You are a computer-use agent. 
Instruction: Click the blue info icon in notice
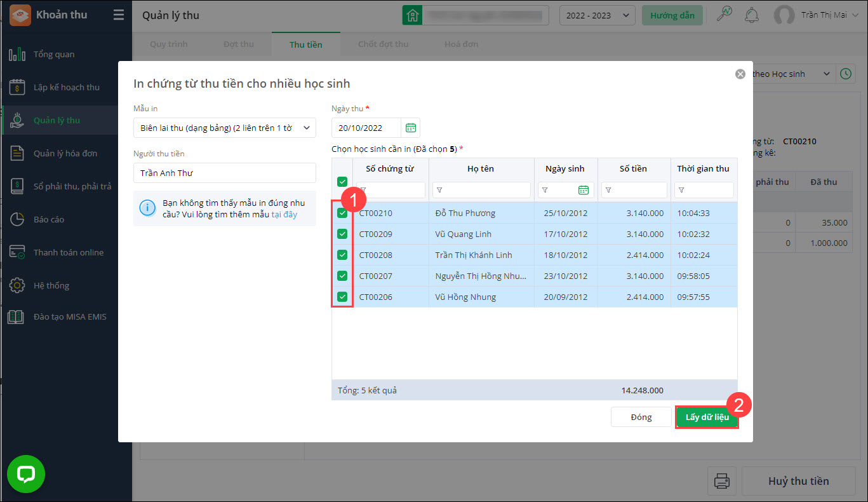click(x=147, y=208)
